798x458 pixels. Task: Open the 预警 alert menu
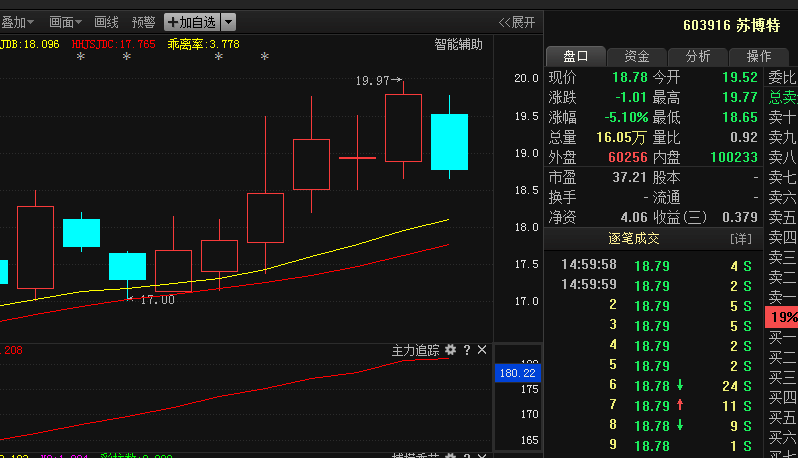point(144,22)
